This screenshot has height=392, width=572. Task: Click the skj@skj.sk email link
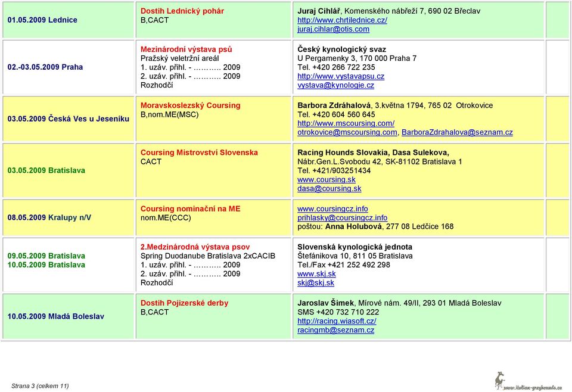pyautogui.click(x=316, y=283)
